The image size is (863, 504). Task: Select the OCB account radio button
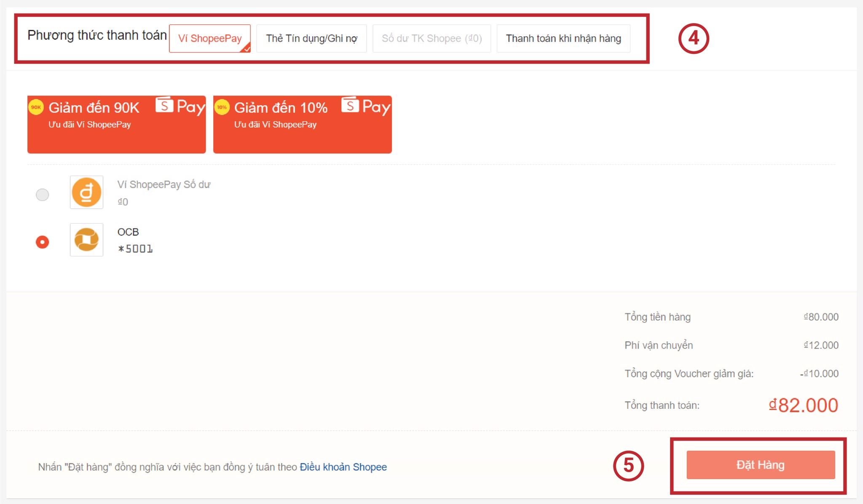point(42,242)
